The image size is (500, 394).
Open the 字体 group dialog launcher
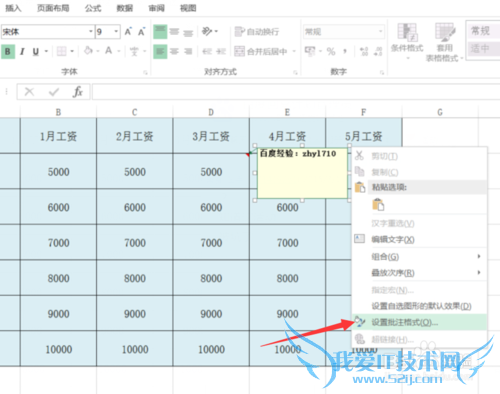(x=145, y=72)
